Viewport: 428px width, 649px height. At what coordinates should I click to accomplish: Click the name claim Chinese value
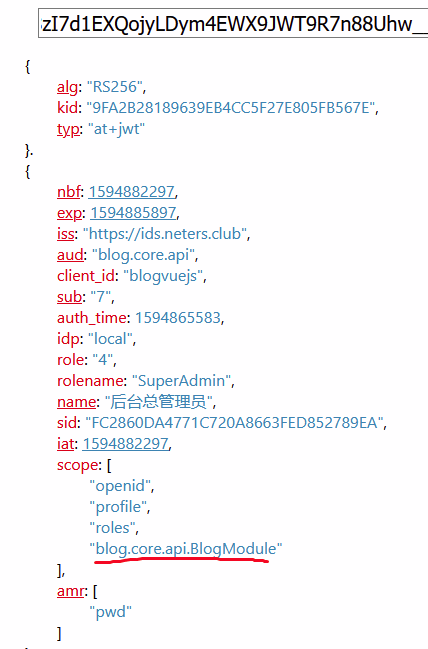[x=159, y=402]
